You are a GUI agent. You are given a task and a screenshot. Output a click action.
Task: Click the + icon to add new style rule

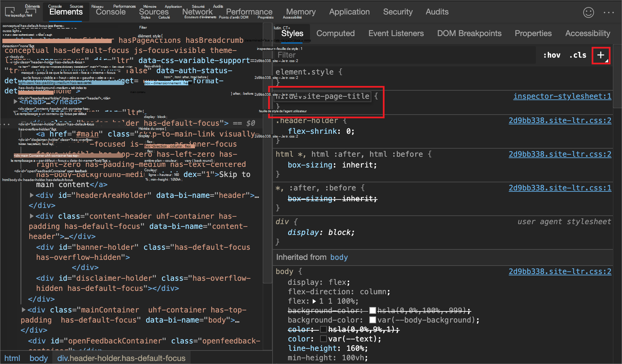point(601,55)
